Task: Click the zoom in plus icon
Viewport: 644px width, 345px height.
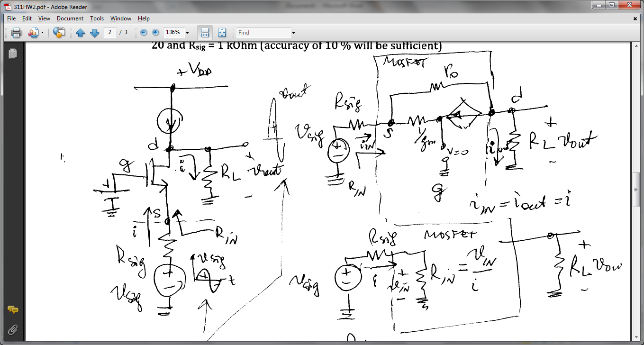Action: [x=155, y=33]
